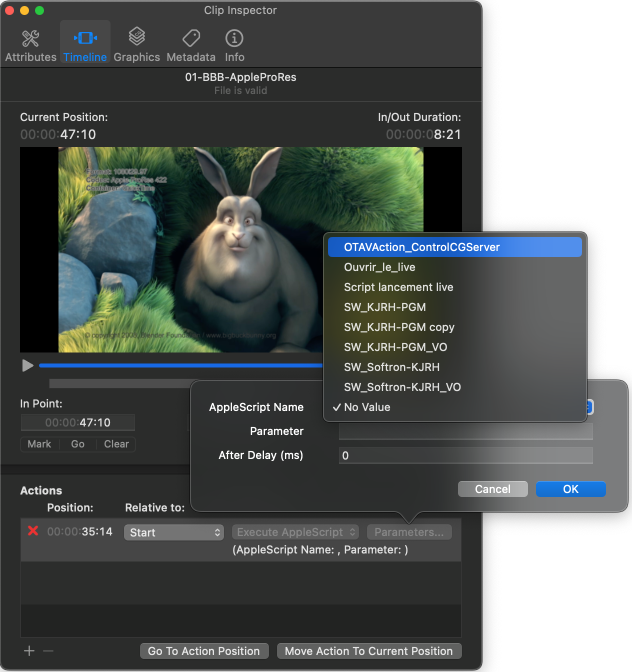This screenshot has height=672, width=632.
Task: Mark the In Point
Action: 39,444
